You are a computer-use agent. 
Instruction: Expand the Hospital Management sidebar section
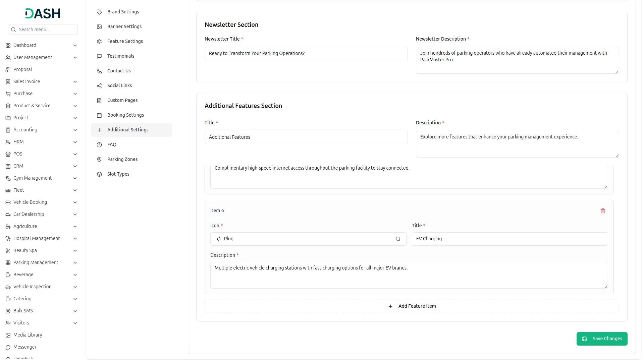coord(75,239)
